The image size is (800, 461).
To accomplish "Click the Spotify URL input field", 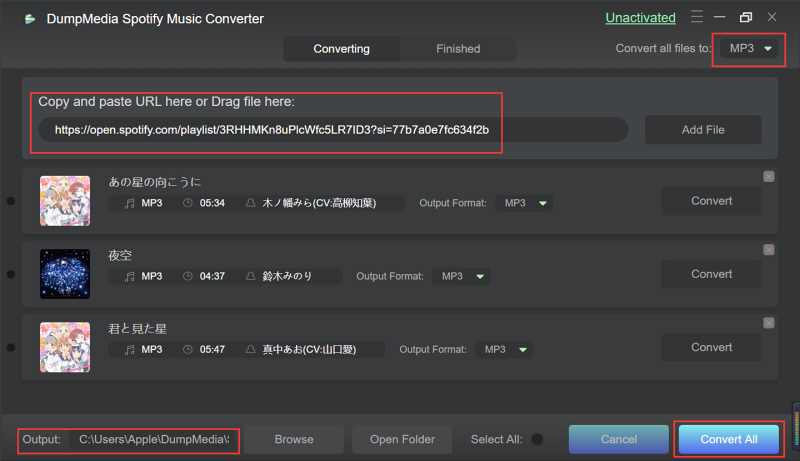I will pos(333,130).
